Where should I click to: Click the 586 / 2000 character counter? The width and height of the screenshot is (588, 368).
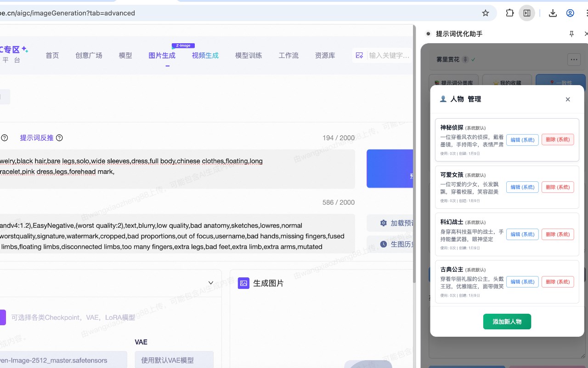[x=339, y=202]
